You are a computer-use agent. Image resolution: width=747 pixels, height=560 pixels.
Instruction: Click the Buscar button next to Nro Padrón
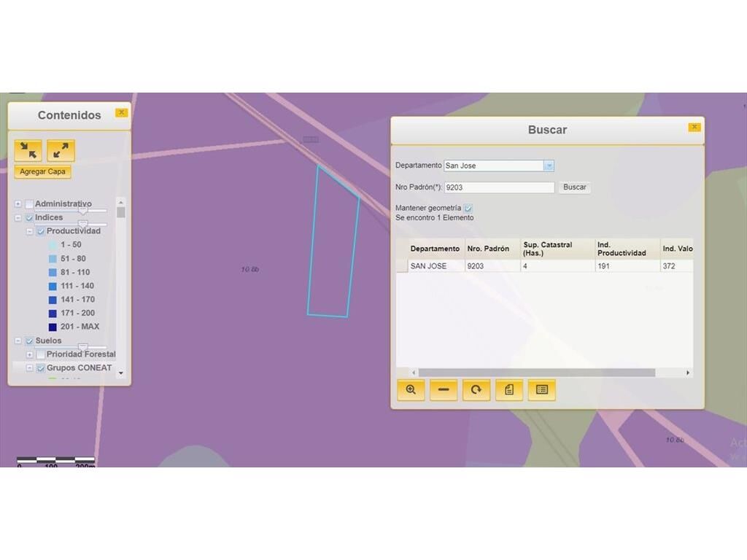574,187
